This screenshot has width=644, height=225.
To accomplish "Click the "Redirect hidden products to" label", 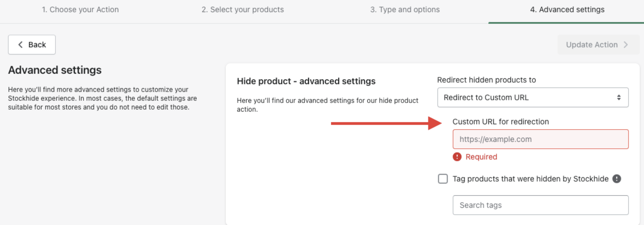I will [x=486, y=80].
